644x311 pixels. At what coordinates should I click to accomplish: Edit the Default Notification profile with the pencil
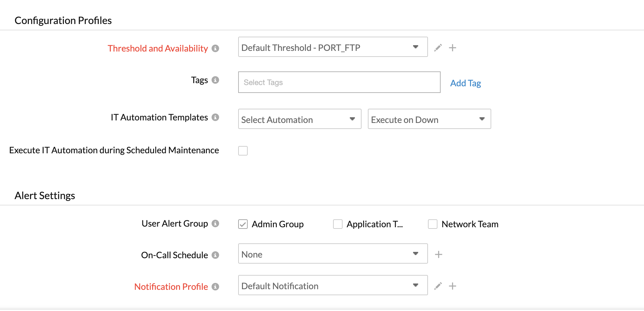click(x=438, y=286)
